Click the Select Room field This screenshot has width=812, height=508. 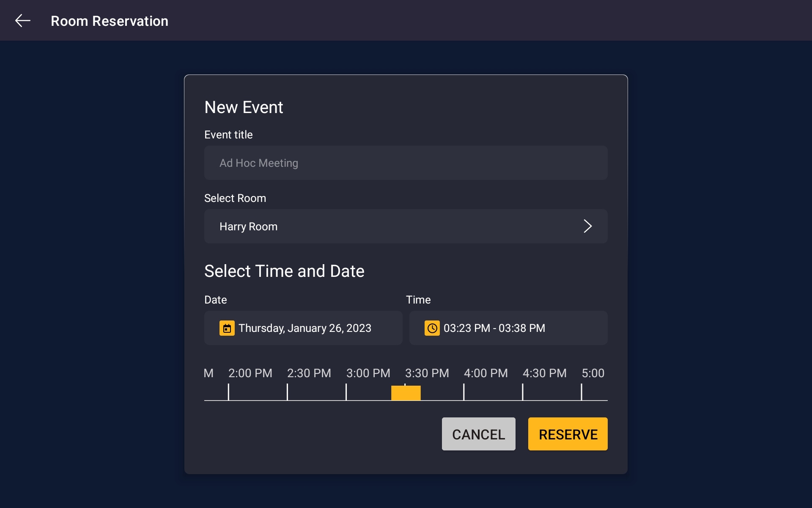(406, 226)
